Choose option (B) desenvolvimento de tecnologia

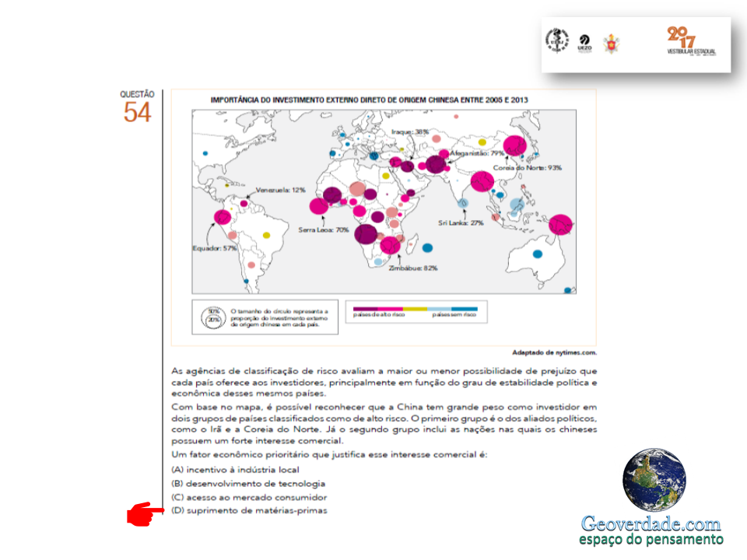pos(248,484)
